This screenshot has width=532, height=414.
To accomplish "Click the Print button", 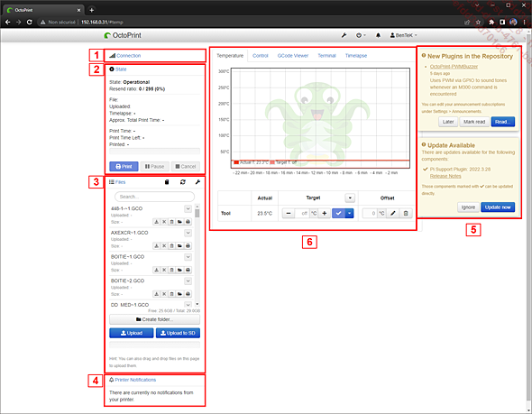I will 124,166.
